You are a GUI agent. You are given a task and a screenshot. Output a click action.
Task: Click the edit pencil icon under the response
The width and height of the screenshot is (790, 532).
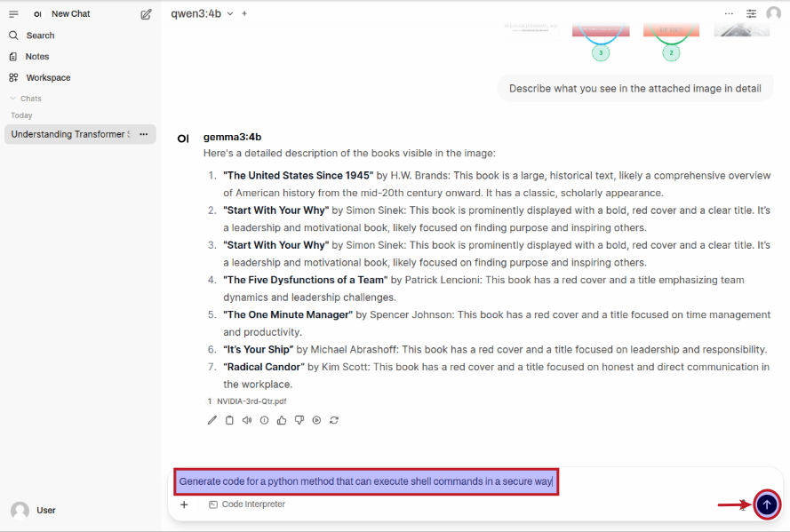[211, 420]
